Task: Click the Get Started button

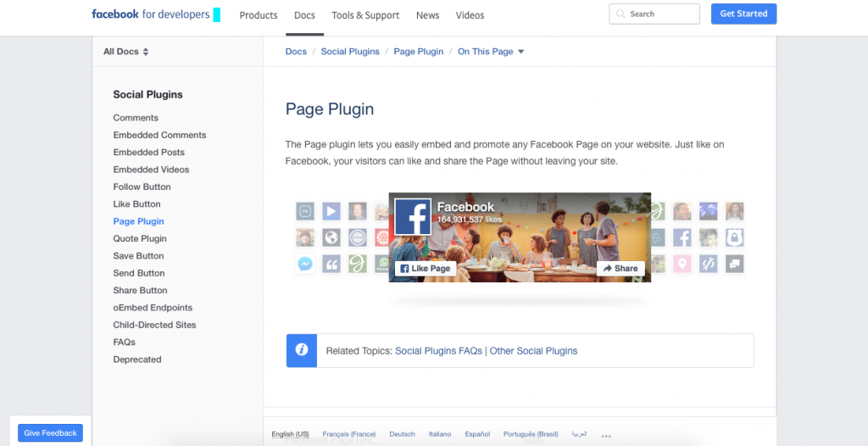Action: click(743, 14)
